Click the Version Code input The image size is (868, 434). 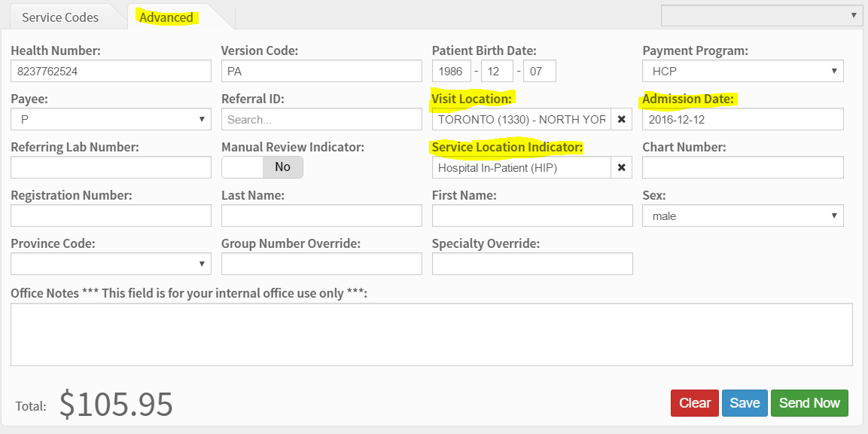pos(321,71)
